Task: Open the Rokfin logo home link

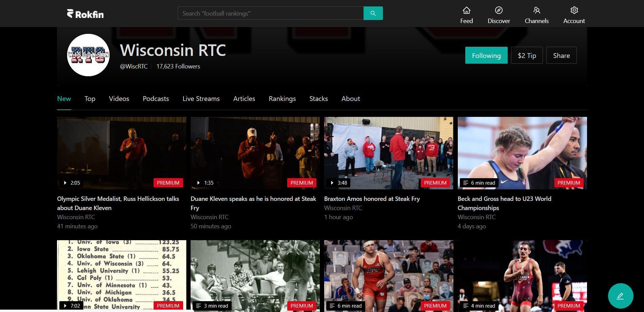Action: (85, 14)
